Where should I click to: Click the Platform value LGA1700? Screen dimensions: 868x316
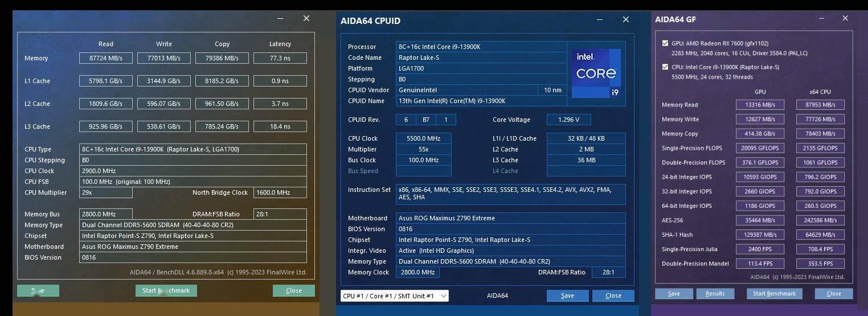pos(481,68)
